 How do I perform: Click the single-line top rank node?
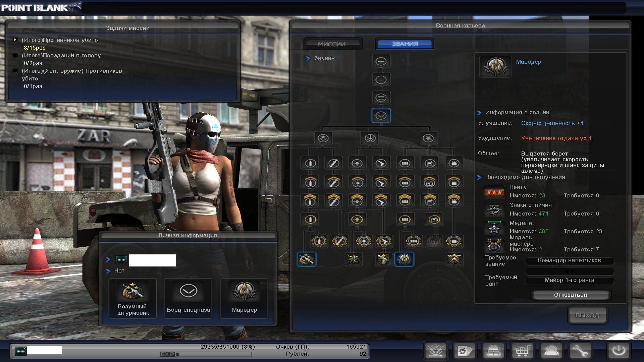pyautogui.click(x=381, y=61)
